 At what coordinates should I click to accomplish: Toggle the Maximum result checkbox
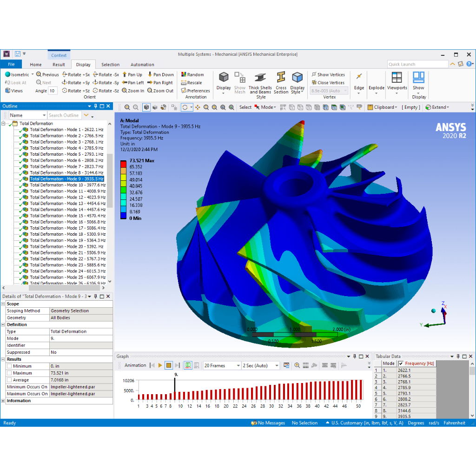(x=9, y=373)
